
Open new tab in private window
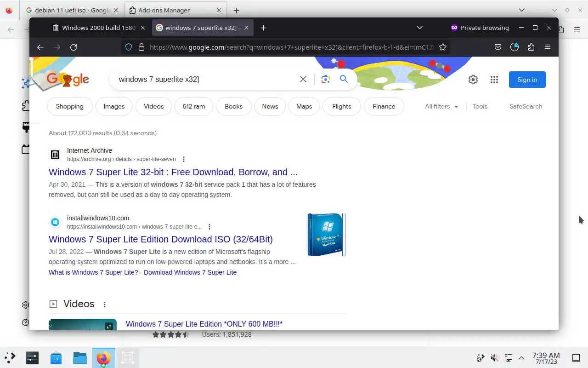pyautogui.click(x=263, y=28)
